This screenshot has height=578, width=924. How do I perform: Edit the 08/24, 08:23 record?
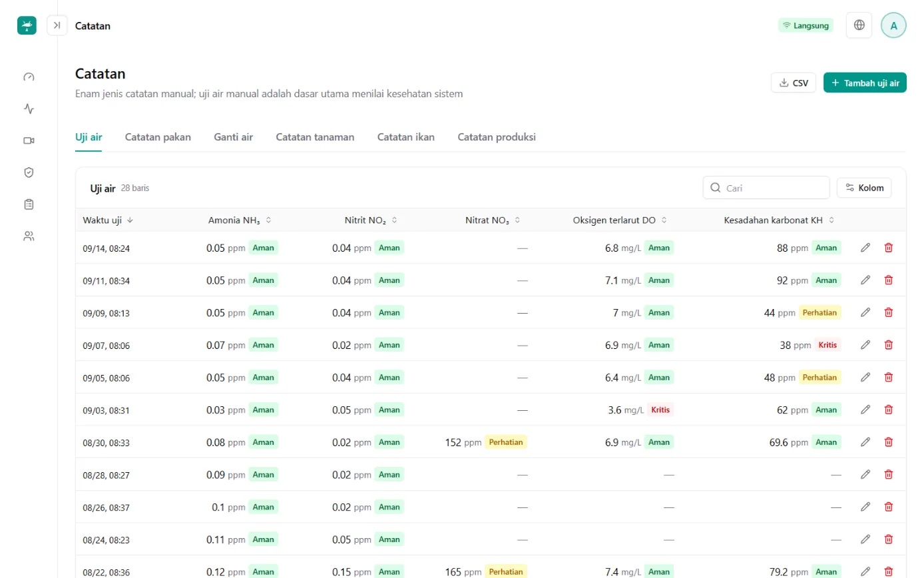coord(865,539)
